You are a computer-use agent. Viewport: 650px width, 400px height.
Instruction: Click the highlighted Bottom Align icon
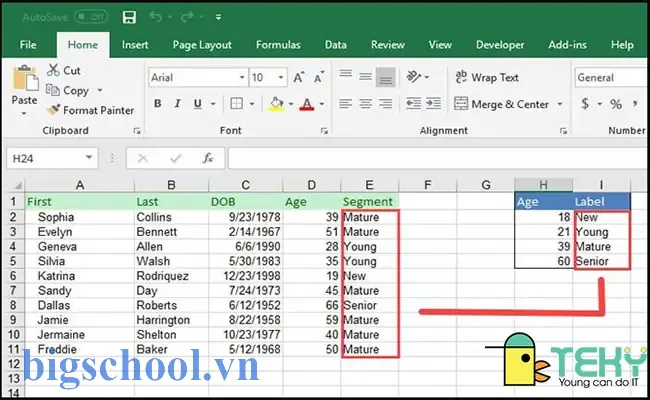click(386, 78)
